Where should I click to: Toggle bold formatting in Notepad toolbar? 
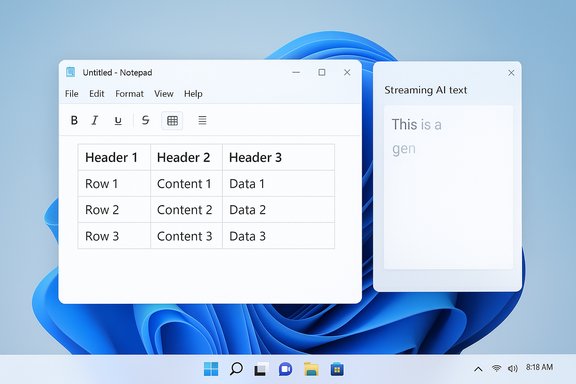74,120
